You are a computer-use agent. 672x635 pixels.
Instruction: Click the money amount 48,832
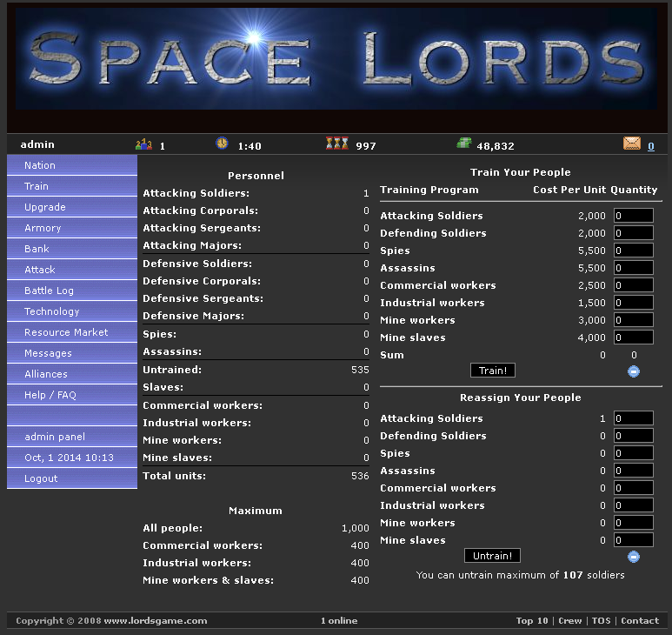point(496,146)
